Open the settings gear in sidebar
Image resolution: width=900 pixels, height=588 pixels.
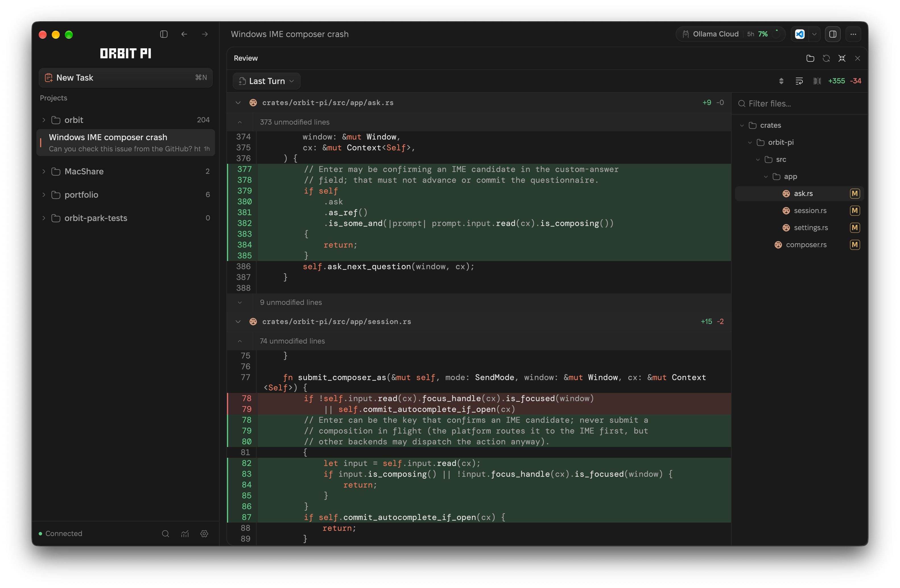(204, 533)
